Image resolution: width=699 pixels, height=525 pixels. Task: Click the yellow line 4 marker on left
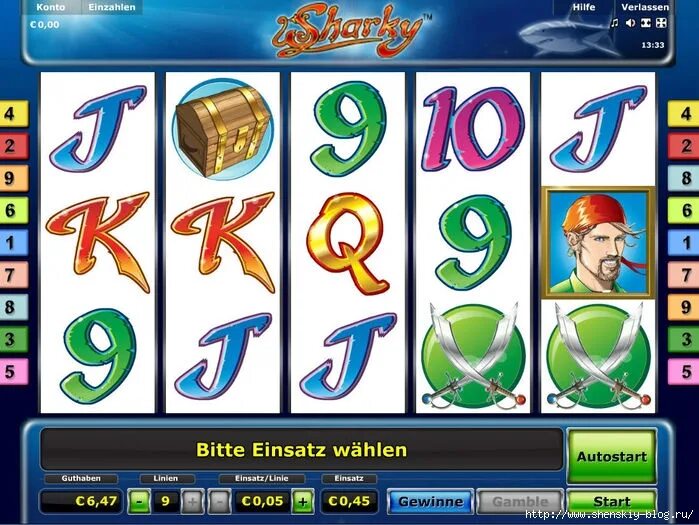point(13,114)
